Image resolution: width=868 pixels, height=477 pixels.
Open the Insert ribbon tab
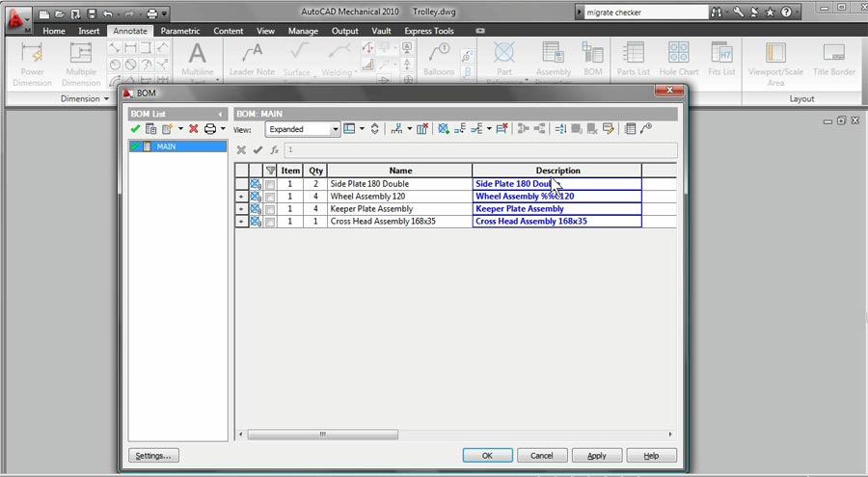click(89, 31)
